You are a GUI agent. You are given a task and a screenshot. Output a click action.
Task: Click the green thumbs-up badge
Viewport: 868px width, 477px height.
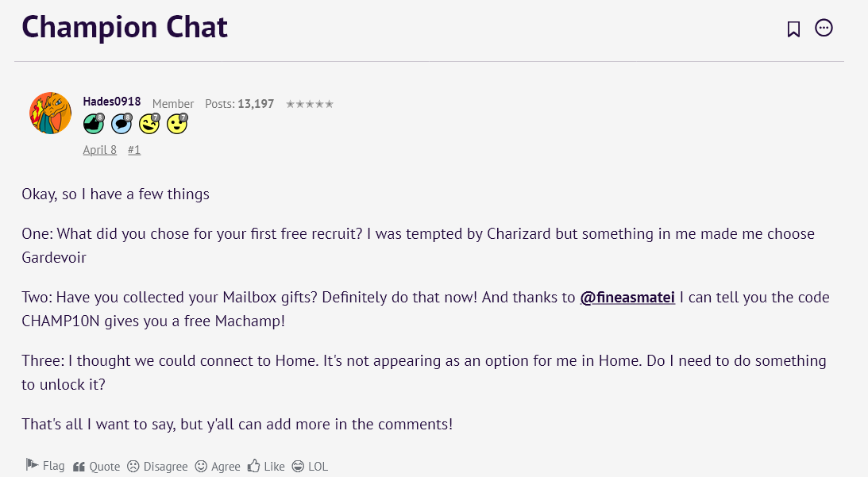pos(94,124)
